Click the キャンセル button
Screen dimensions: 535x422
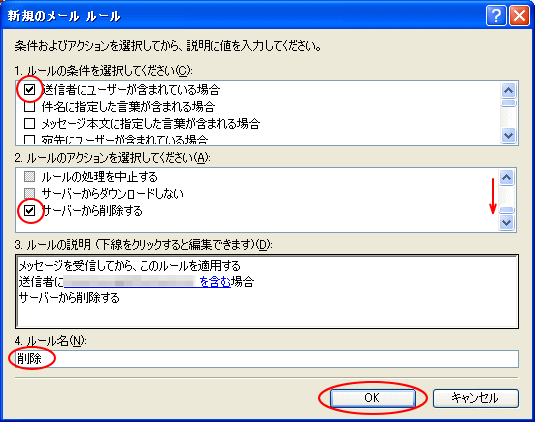476,398
